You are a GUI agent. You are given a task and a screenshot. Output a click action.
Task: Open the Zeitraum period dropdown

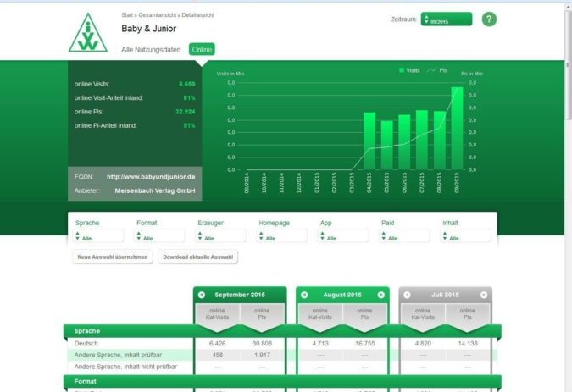pos(446,19)
